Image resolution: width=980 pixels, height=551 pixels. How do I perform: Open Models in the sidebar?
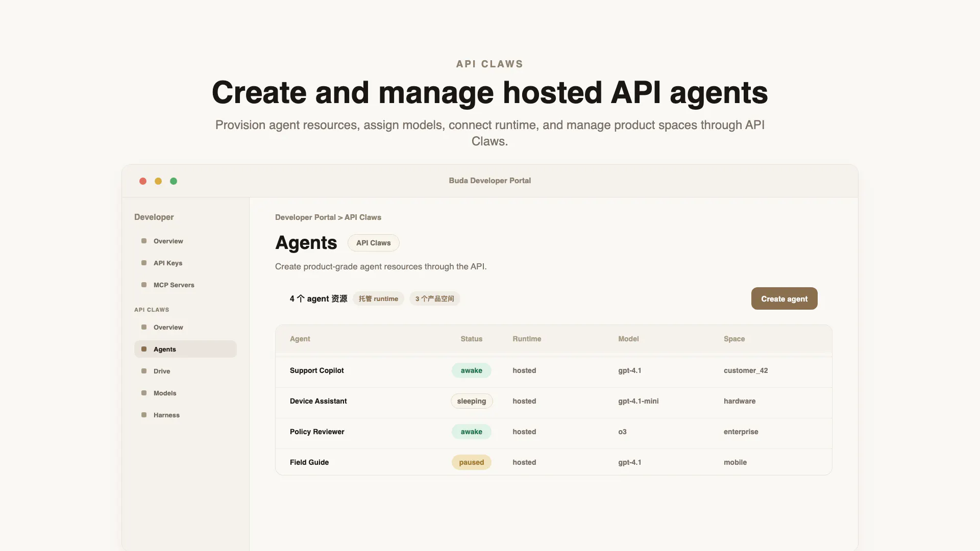(x=185, y=393)
